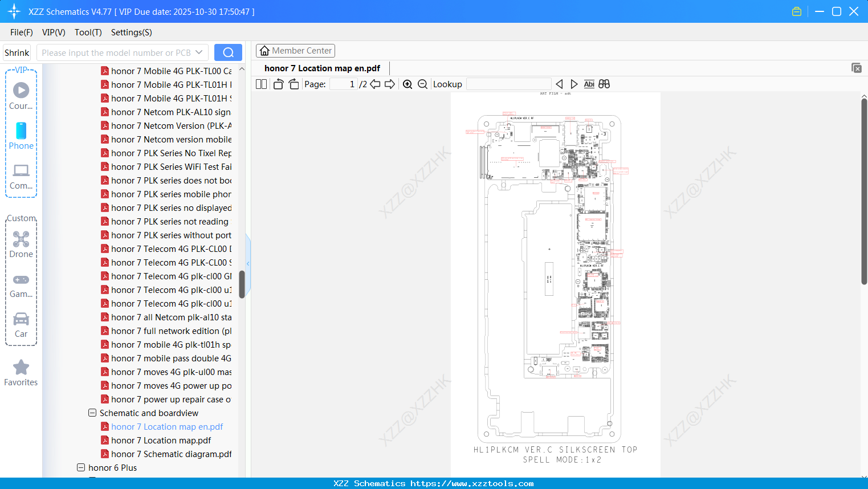The height and width of the screenshot is (489, 868).
Task: Toggle whole-word match Abi icon
Action: click(589, 84)
